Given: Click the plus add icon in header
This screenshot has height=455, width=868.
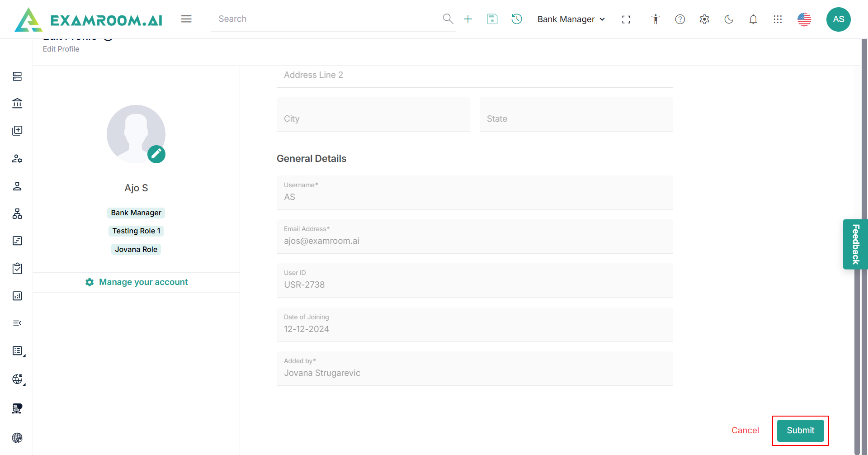Looking at the screenshot, I should click(x=468, y=19).
